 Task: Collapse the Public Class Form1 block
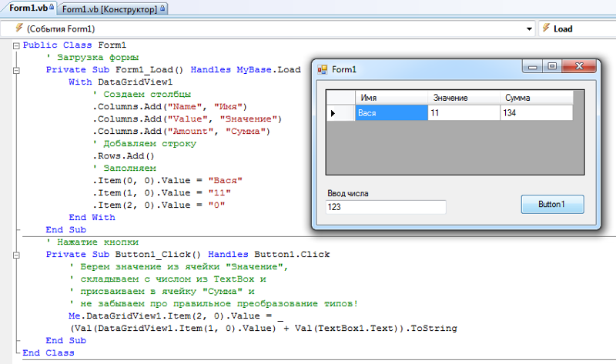[16, 46]
